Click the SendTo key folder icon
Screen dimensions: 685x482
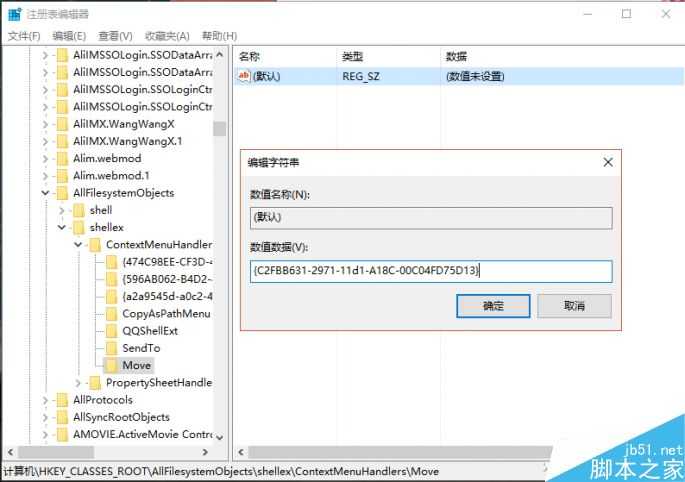pos(112,348)
